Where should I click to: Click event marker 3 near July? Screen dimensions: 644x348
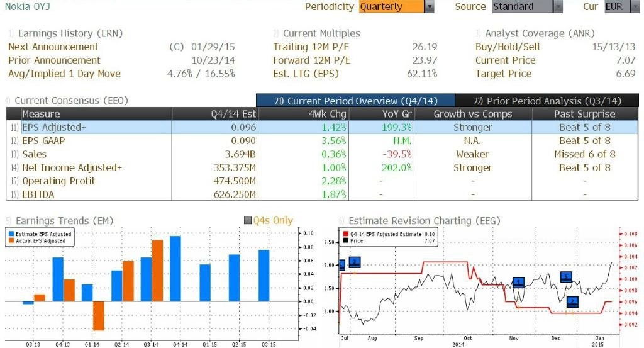(x=355, y=262)
